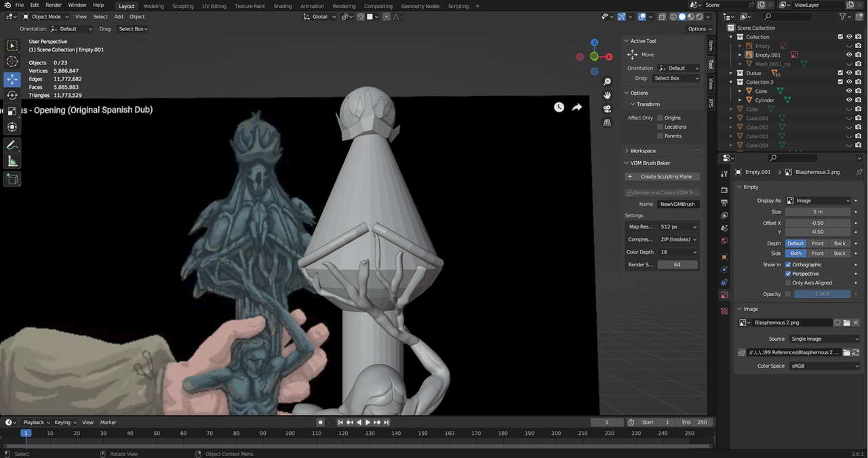The width and height of the screenshot is (868, 458).
Task: Open the World properties tab (red globe)
Action: [x=724, y=241]
